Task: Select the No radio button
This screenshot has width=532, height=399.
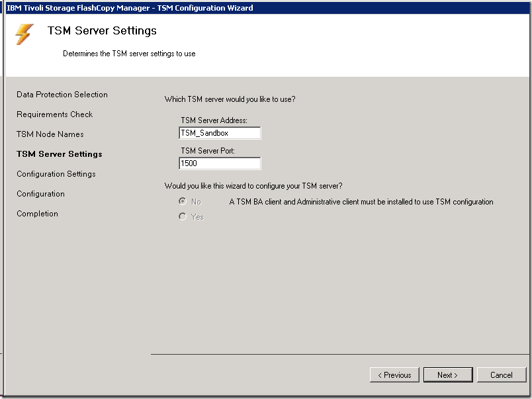Action: point(183,202)
